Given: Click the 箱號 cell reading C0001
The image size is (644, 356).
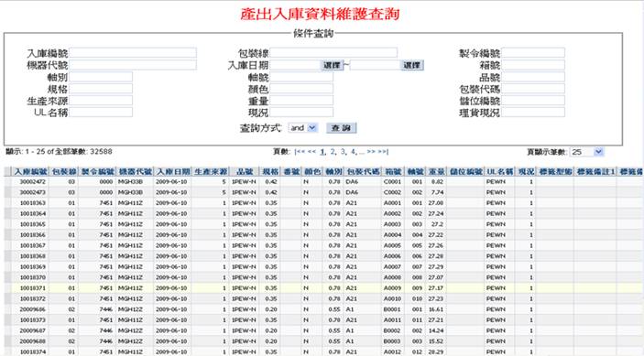Looking at the screenshot, I should coord(392,182).
